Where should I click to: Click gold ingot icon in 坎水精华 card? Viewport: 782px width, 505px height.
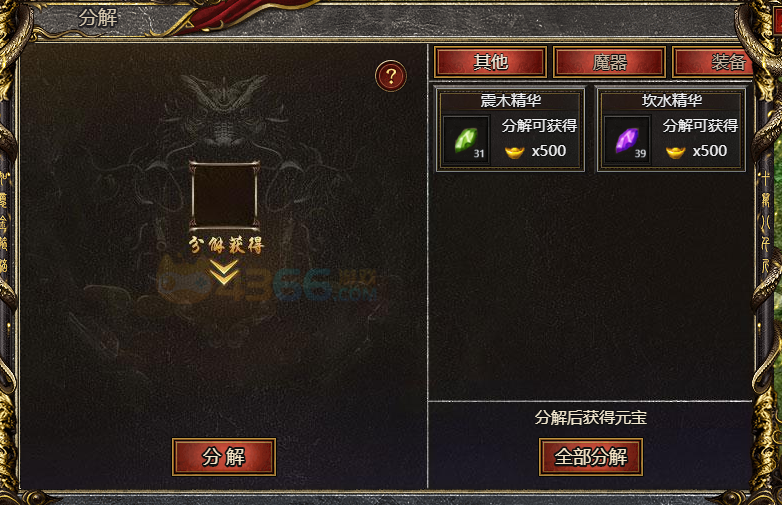675,152
